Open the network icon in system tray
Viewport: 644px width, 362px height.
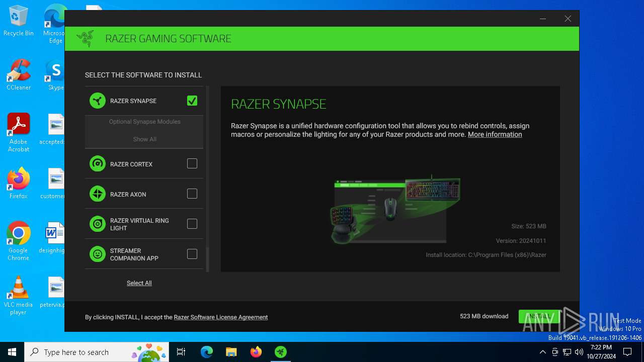coord(567,352)
